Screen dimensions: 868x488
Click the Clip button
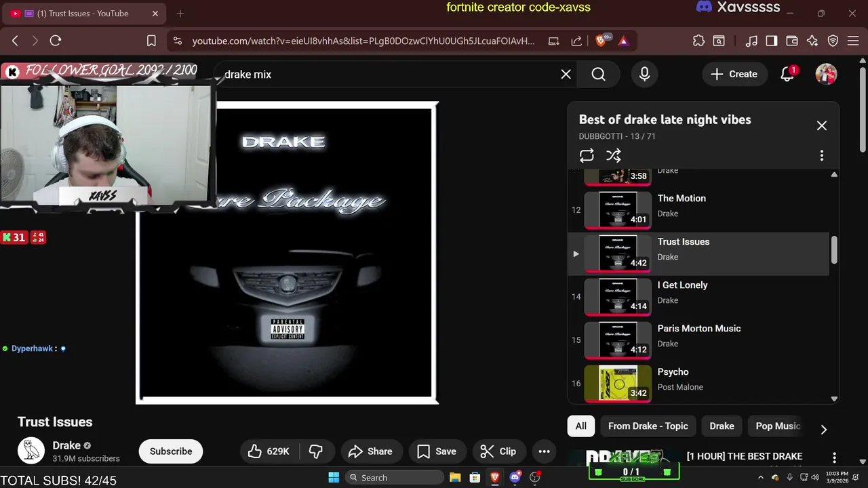pos(498,451)
